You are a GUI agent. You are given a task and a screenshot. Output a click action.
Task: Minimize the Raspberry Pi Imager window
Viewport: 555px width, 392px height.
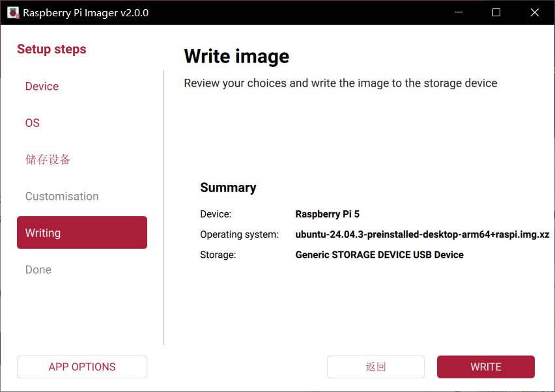[459, 12]
